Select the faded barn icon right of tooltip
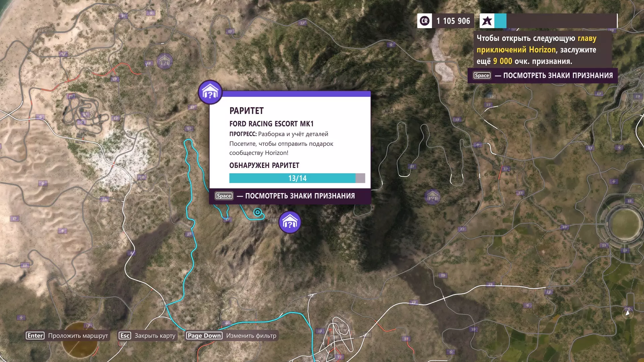 coord(432,197)
